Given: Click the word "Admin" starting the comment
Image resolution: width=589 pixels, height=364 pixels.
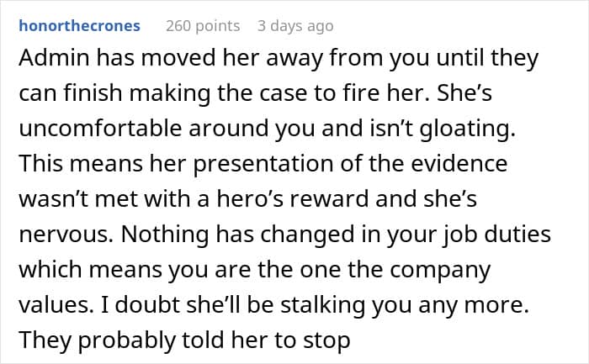Looking at the screenshot, I should click(50, 60).
